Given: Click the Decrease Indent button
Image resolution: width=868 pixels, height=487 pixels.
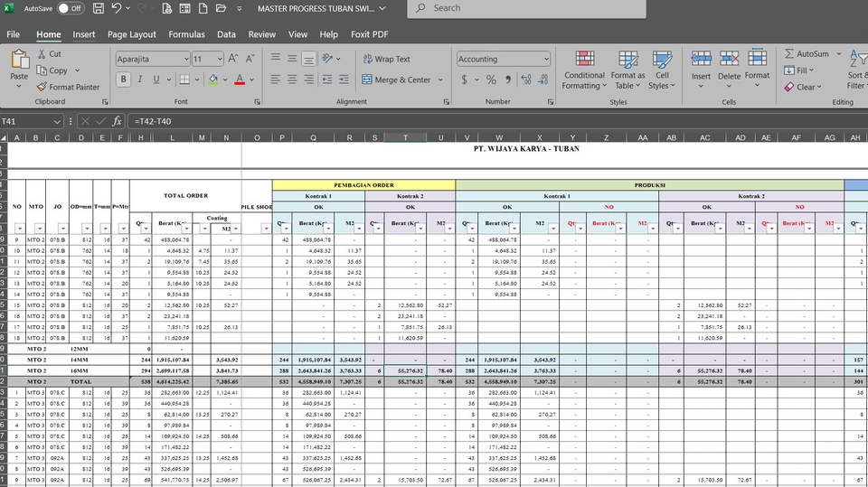Looking at the screenshot, I should pos(327,80).
